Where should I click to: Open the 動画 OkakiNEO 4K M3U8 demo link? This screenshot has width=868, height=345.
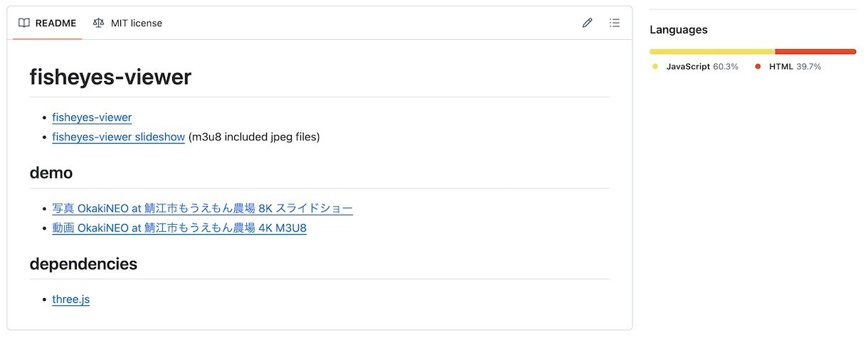pyautogui.click(x=179, y=228)
